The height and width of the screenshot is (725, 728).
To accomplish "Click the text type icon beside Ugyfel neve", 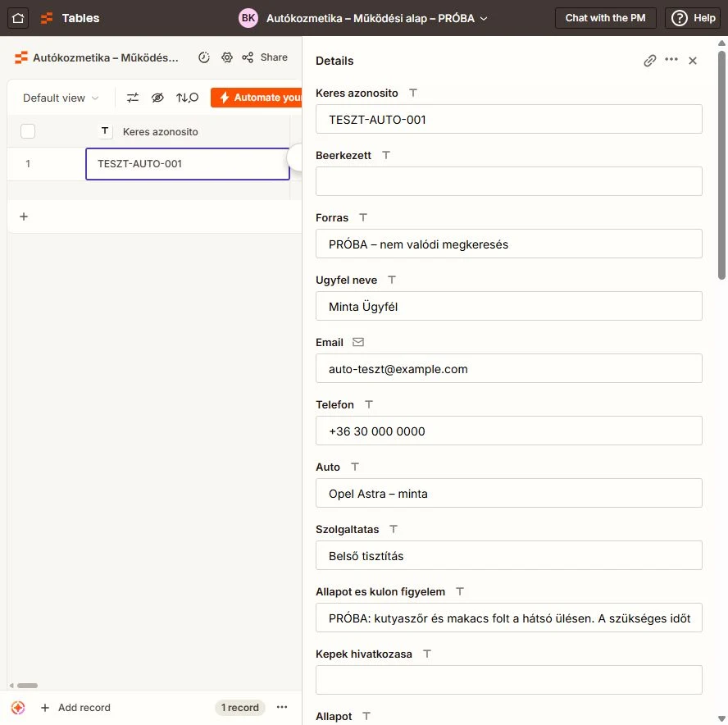I will (x=392, y=279).
